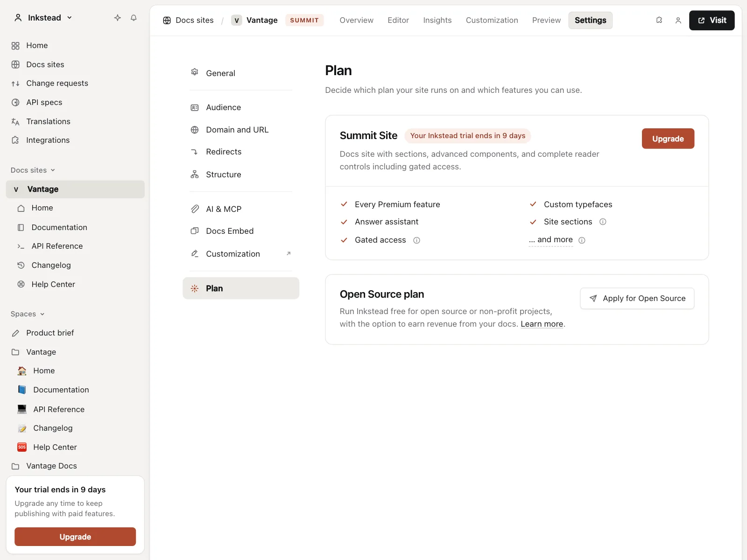This screenshot has height=560, width=747.
Task: Click the gear icon for General settings
Action: point(195,72)
